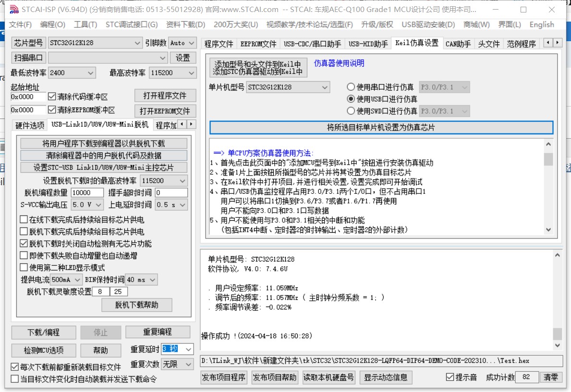This screenshot has width=571, height=392.
Task: Uncheck 脱机下载时关闭自动检测有无芯片功能
Action: (x=24, y=243)
